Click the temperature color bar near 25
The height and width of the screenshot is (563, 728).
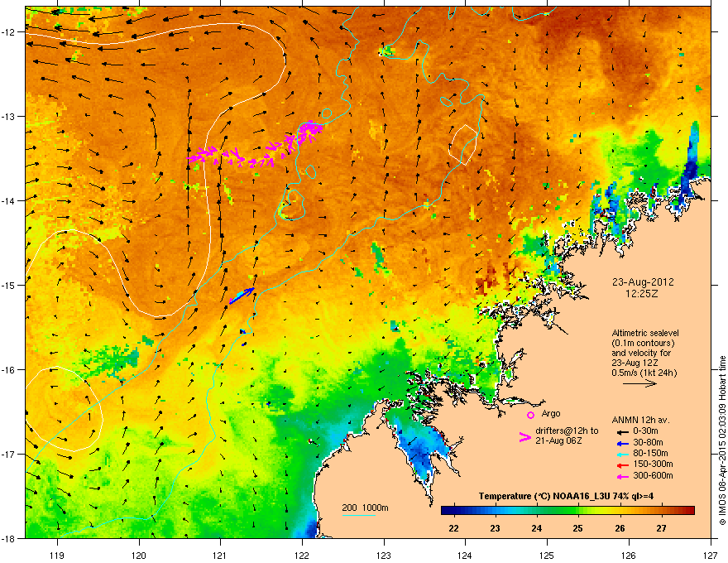pos(578,511)
